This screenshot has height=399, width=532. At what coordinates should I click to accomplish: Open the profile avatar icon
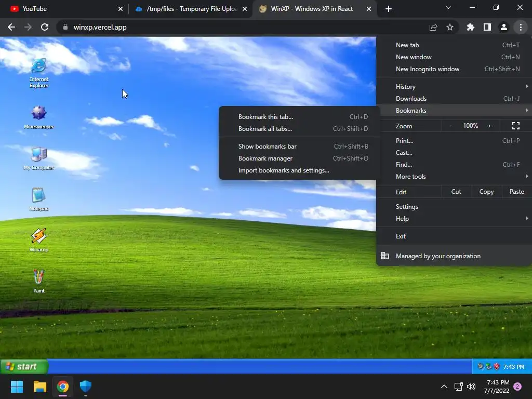pyautogui.click(x=504, y=27)
